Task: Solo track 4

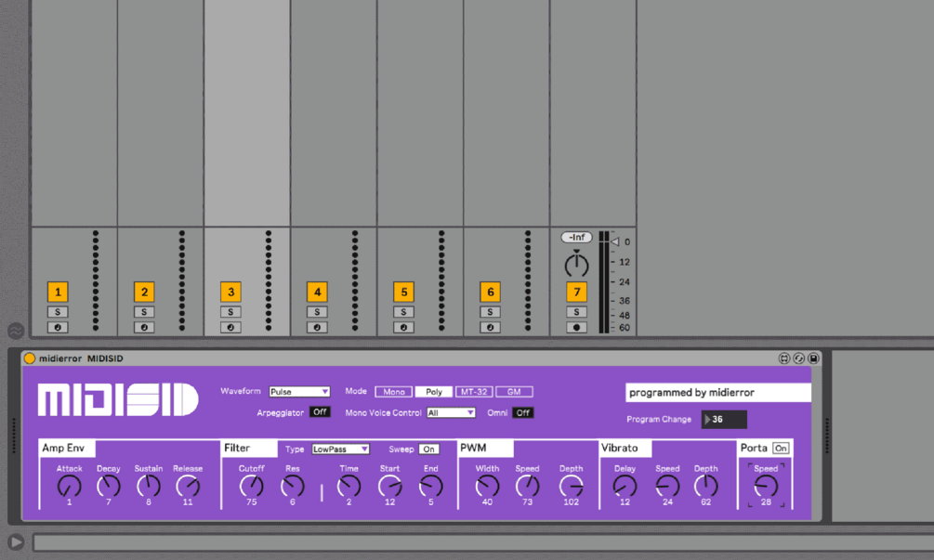Action: tap(317, 312)
